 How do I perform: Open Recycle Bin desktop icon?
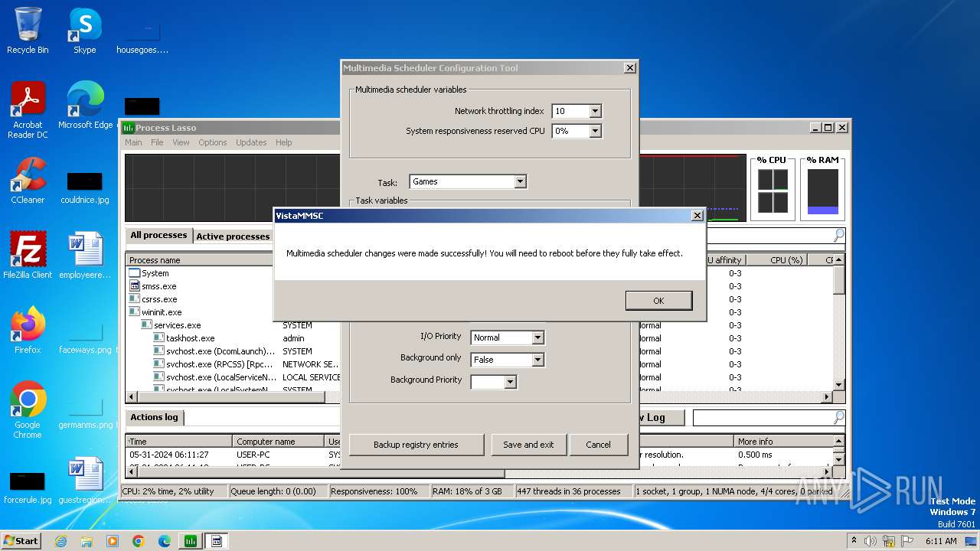[28, 31]
